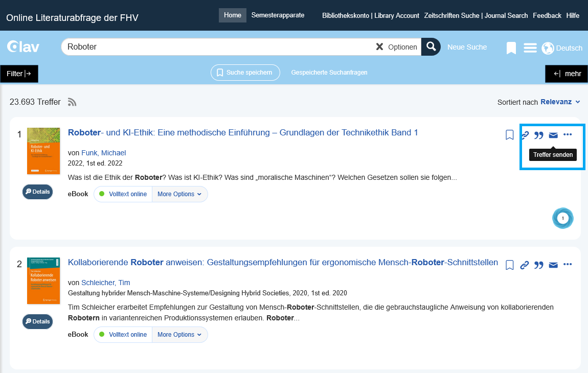This screenshot has height=373, width=588.
Task: Open saved bookmarks icon in header
Action: tap(511, 48)
